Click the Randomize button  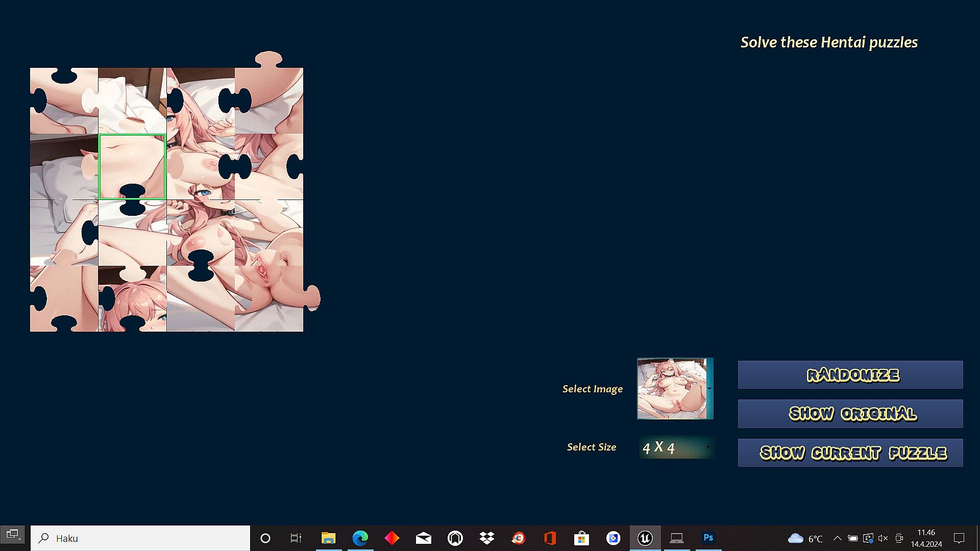850,375
